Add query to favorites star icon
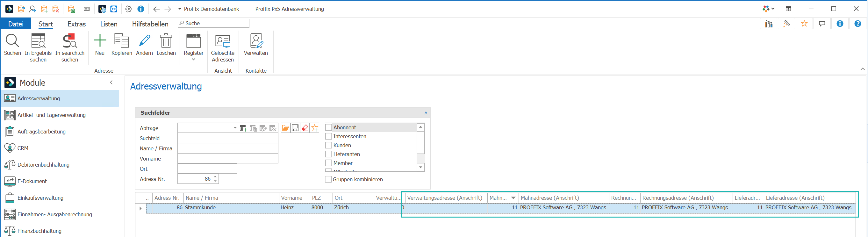Viewport: 868px width, 237px height. click(315, 128)
